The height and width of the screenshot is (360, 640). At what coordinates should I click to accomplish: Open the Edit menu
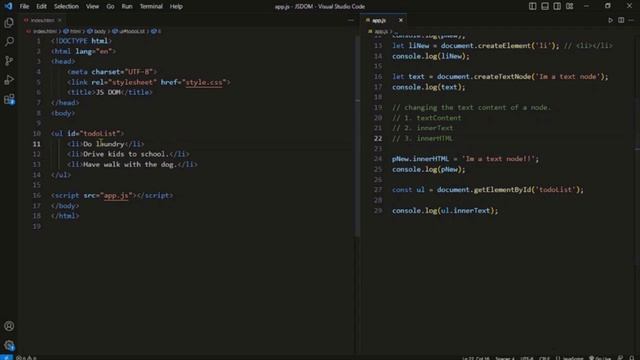click(41, 6)
